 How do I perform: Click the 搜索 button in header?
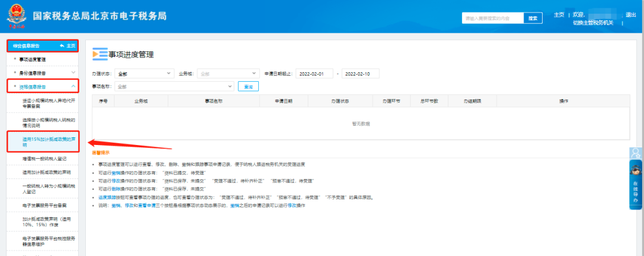[x=533, y=18]
